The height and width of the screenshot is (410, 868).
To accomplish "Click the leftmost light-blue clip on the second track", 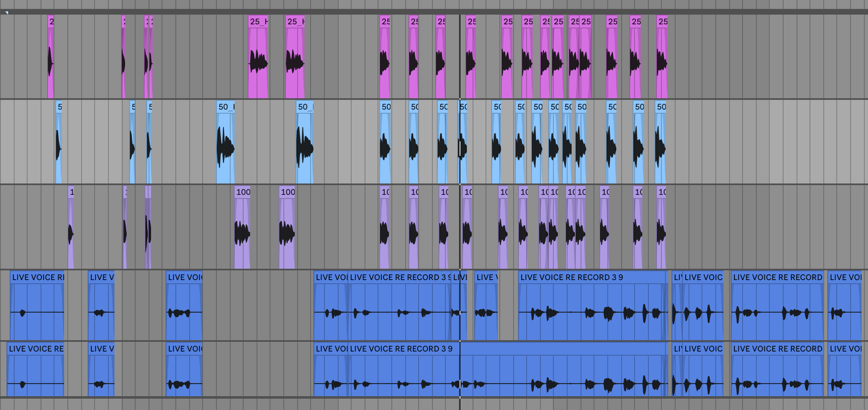I will 58,142.
